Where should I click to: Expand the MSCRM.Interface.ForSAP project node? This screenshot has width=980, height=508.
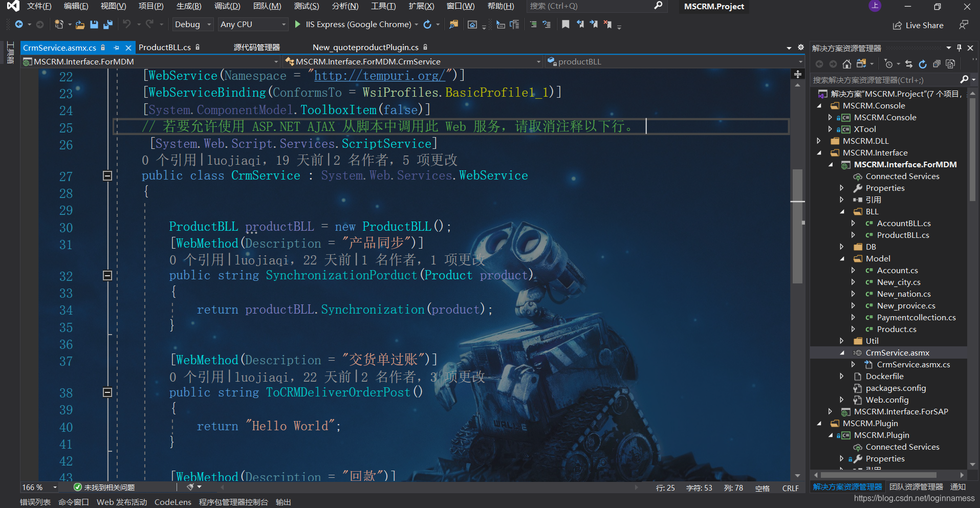pyautogui.click(x=830, y=411)
